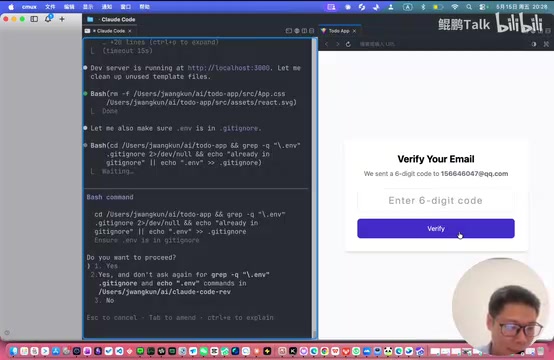Viewport: 554px width, 360px height.
Task: Open the 帮助 menu
Action: pos(145,7)
